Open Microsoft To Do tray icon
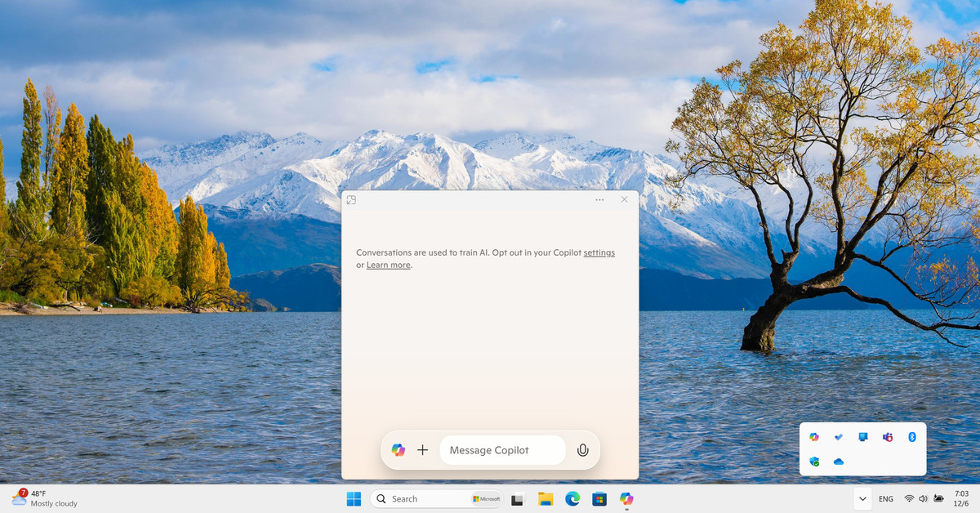Image resolution: width=980 pixels, height=513 pixels. (838, 437)
